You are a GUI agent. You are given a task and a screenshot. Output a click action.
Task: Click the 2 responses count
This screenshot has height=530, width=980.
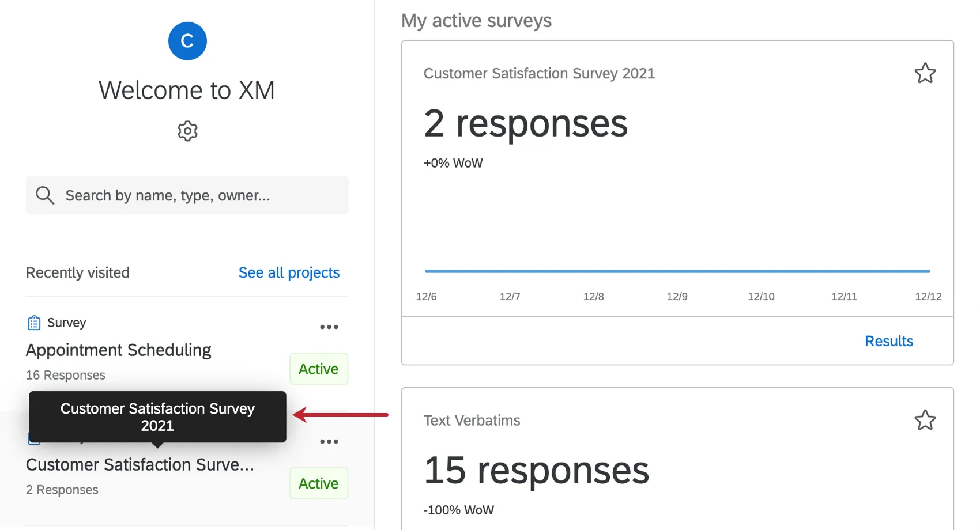tap(525, 123)
